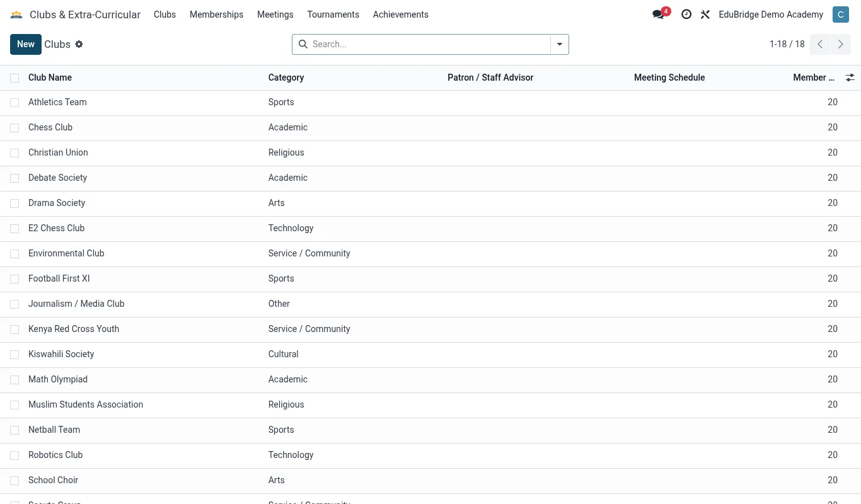
Task: Open the Achievements menu
Action: pos(401,14)
